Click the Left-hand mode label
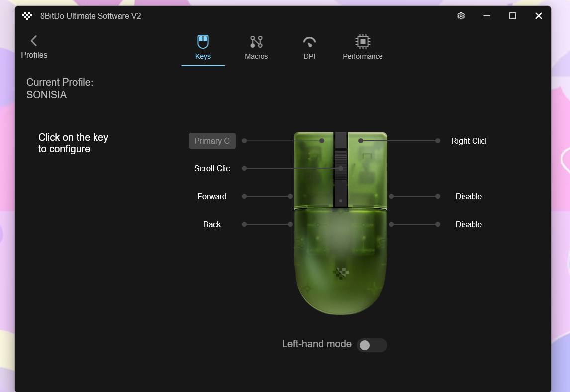Image resolution: width=570 pixels, height=392 pixels. (x=317, y=344)
